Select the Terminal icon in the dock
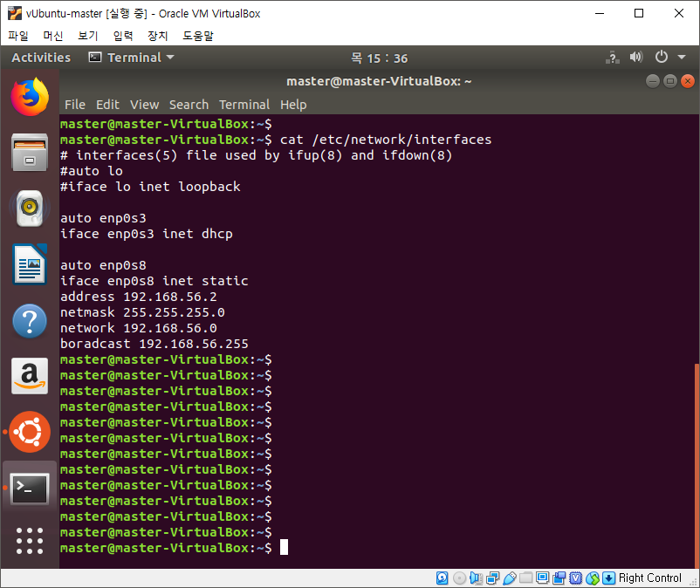Image resolution: width=700 pixels, height=588 pixels. (30, 489)
